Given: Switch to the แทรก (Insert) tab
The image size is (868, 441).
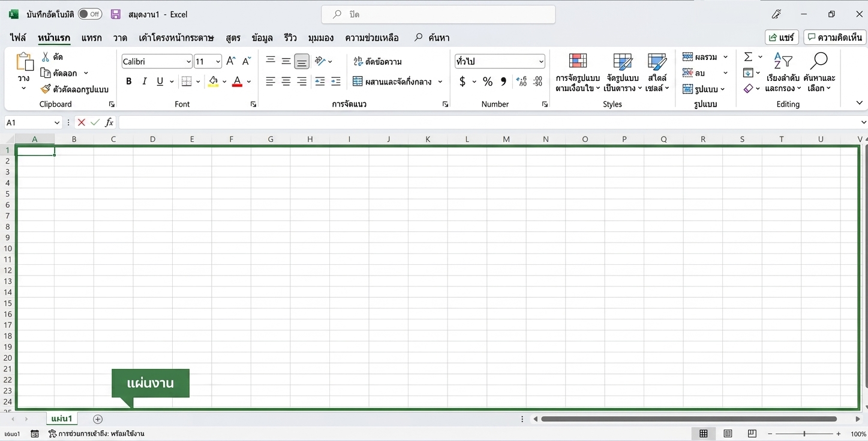Looking at the screenshot, I should 92,38.
